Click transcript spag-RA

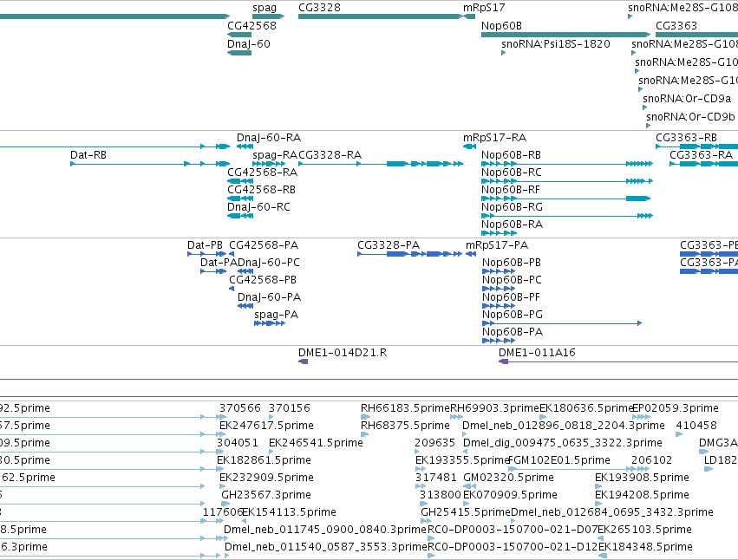pyautogui.click(x=275, y=155)
